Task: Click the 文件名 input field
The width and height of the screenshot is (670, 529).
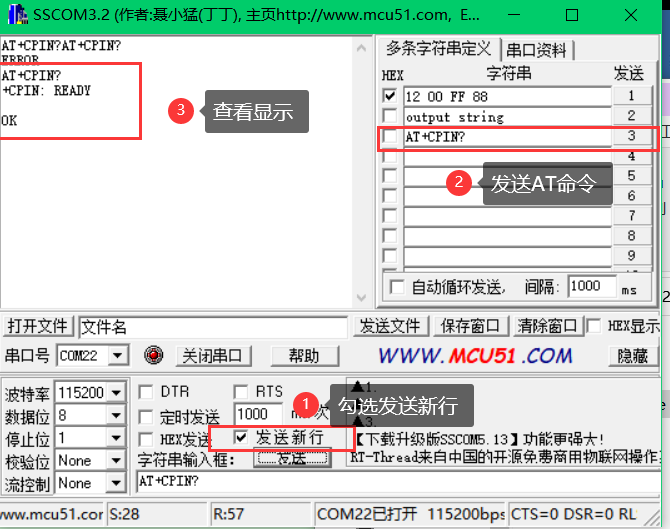Action: coord(213,327)
